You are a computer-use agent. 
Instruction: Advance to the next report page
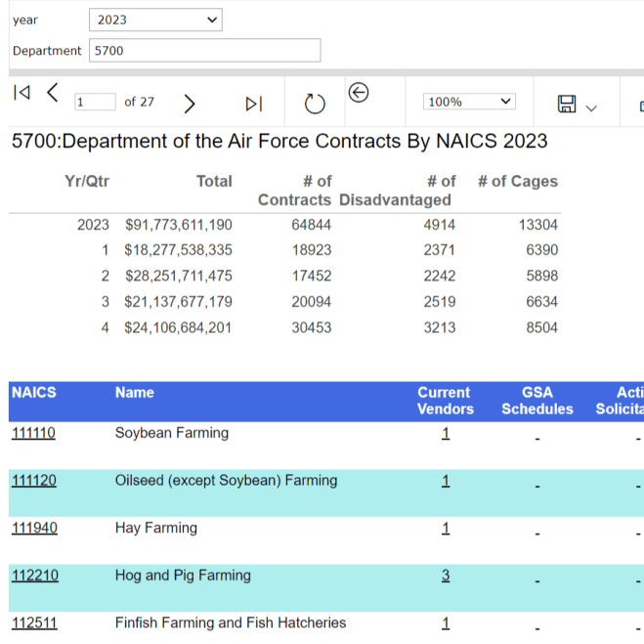[x=189, y=104]
